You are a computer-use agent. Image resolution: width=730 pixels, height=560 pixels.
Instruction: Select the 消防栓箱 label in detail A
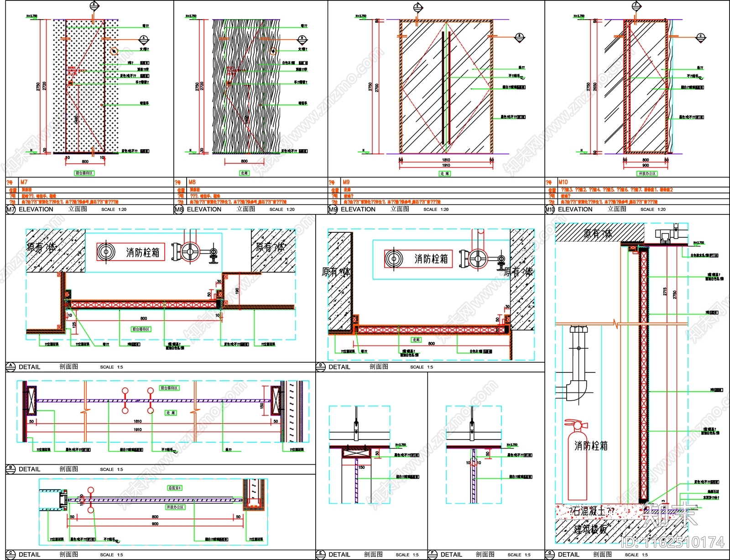143,252
